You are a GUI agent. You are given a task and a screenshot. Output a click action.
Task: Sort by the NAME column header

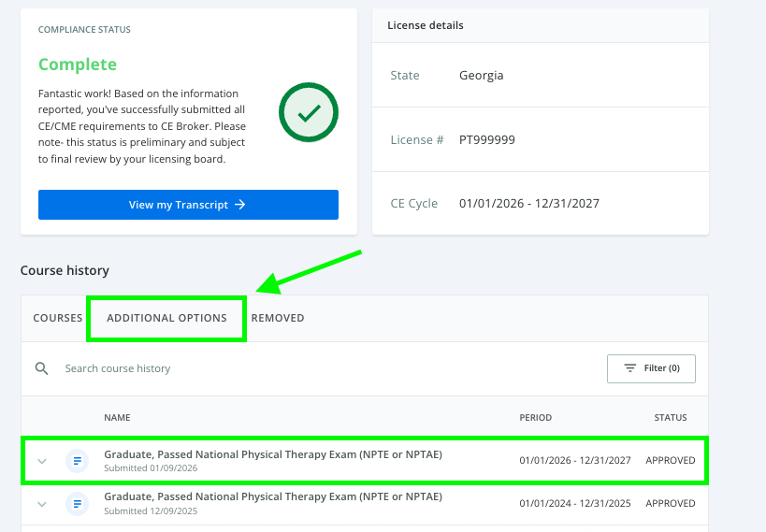pyautogui.click(x=117, y=418)
